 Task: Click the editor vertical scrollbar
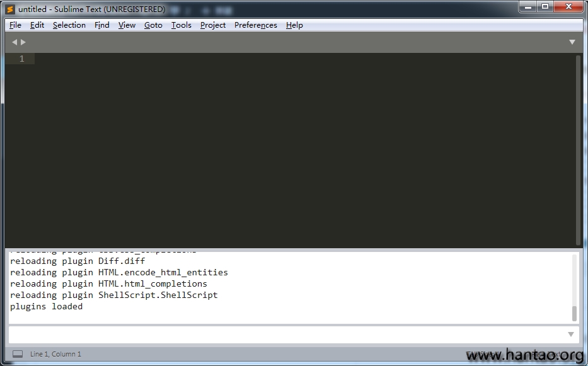578,150
